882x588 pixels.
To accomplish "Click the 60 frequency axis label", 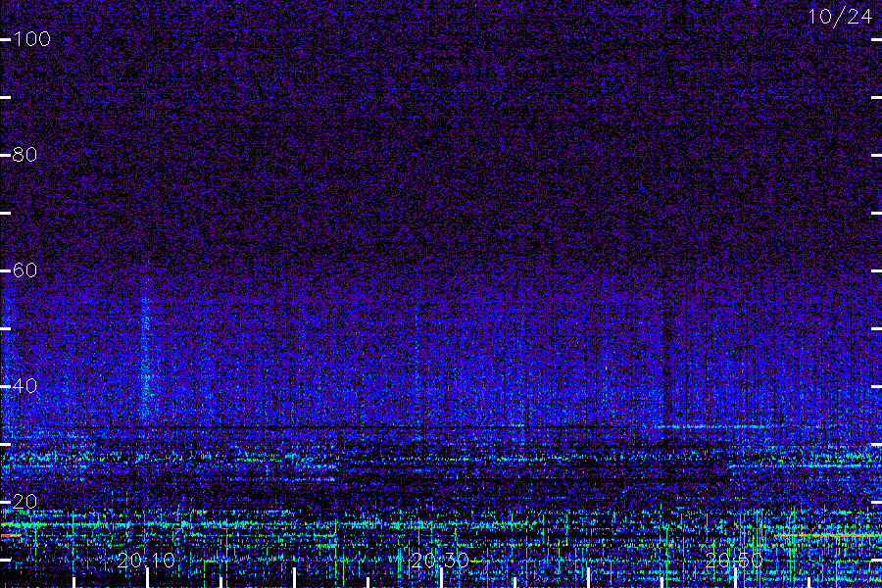I will [x=24, y=270].
